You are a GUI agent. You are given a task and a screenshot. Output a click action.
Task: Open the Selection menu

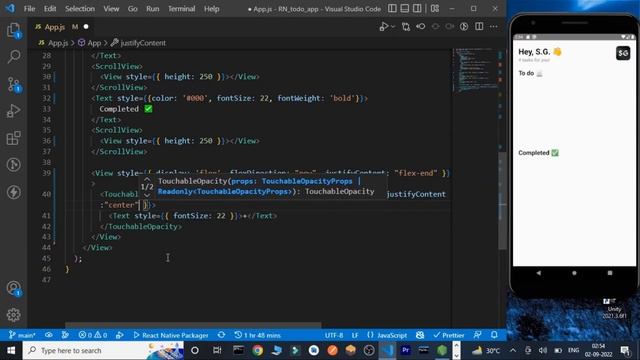(x=80, y=9)
